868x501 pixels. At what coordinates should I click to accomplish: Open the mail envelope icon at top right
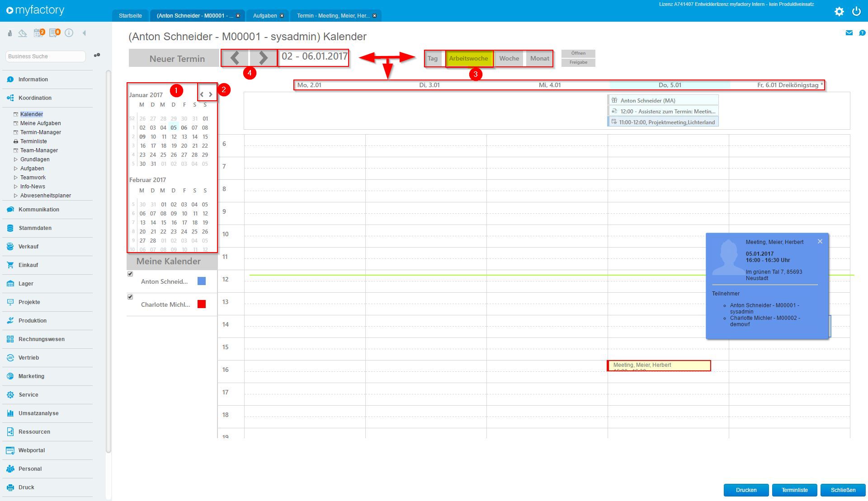click(849, 33)
